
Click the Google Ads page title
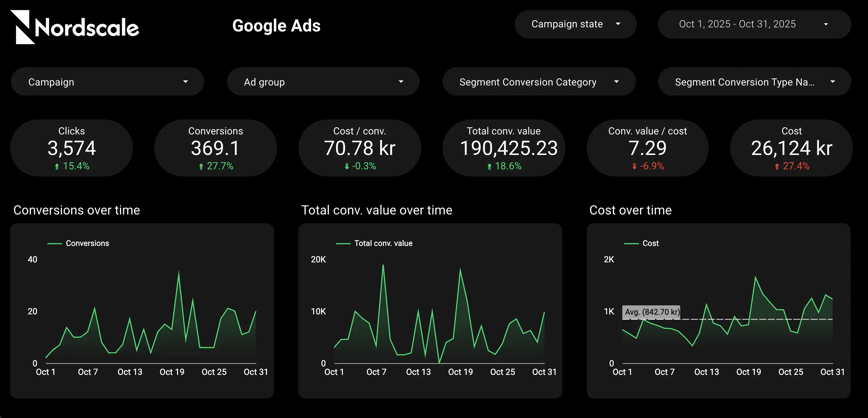pos(276,26)
